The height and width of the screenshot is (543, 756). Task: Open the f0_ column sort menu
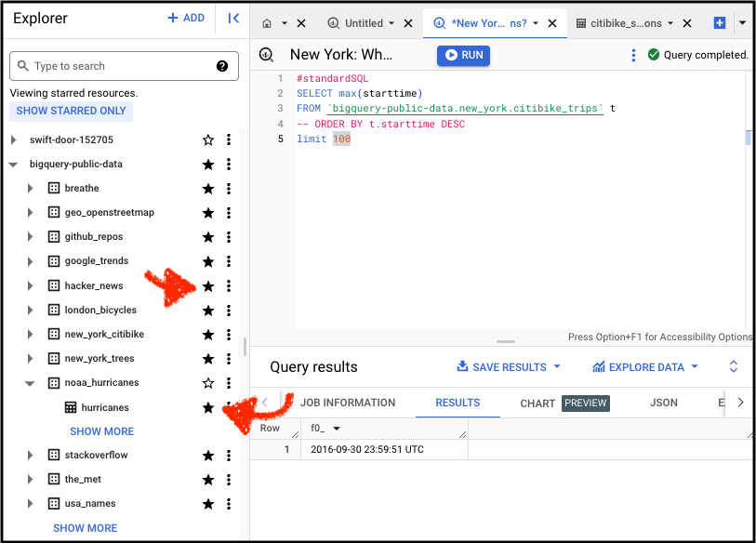tap(337, 429)
